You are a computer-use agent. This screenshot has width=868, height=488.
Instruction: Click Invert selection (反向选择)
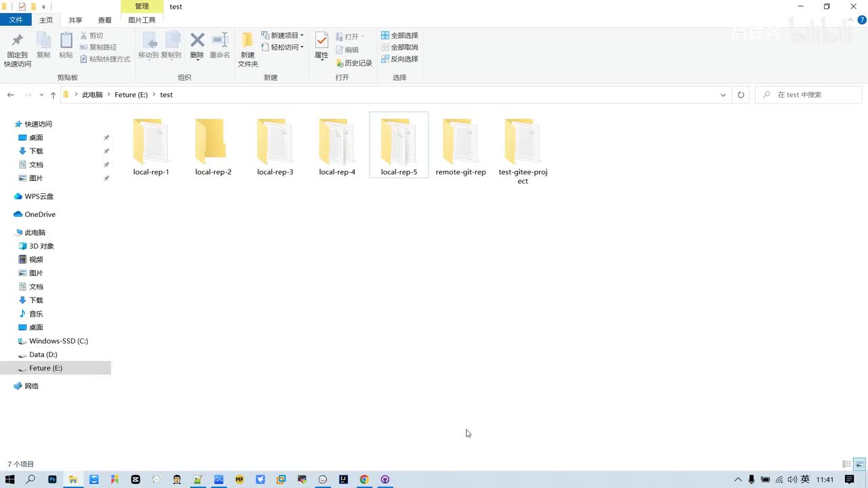click(399, 59)
